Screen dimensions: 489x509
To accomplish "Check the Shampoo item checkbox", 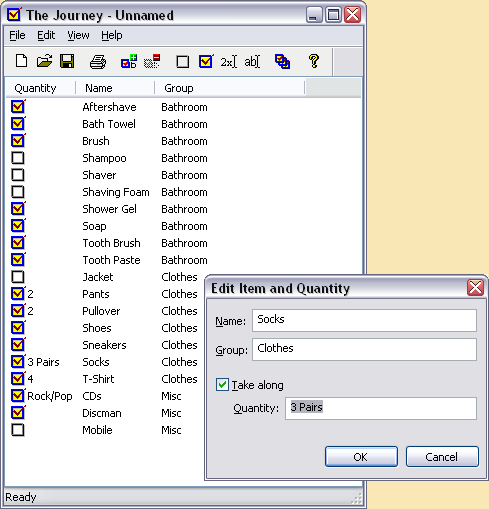I will pos(18,158).
